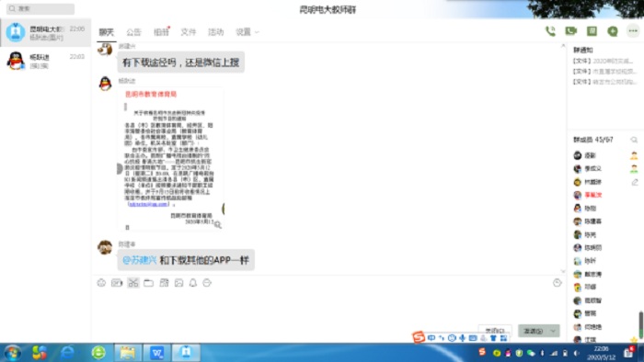Start a group video call
This screenshot has height=362, width=644.
(571, 31)
